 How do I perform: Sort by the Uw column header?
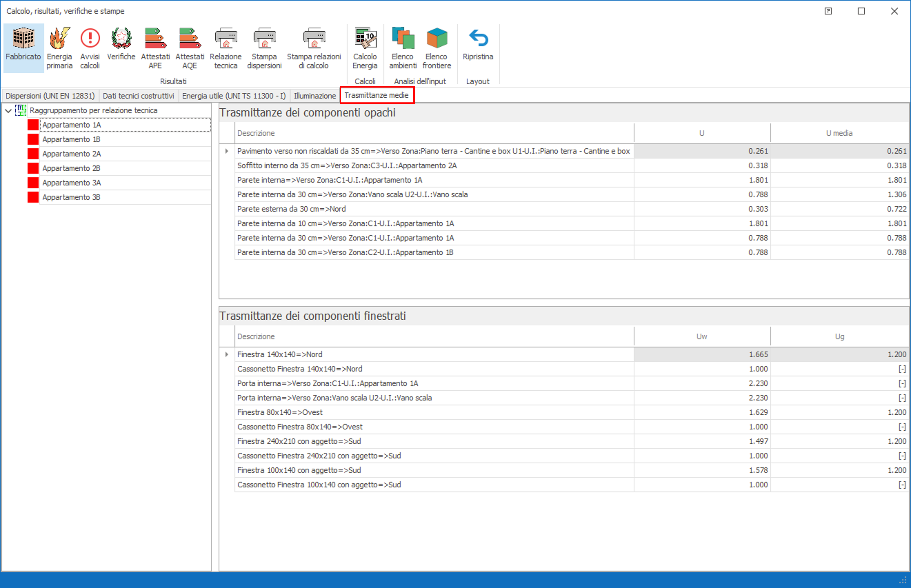click(x=701, y=337)
